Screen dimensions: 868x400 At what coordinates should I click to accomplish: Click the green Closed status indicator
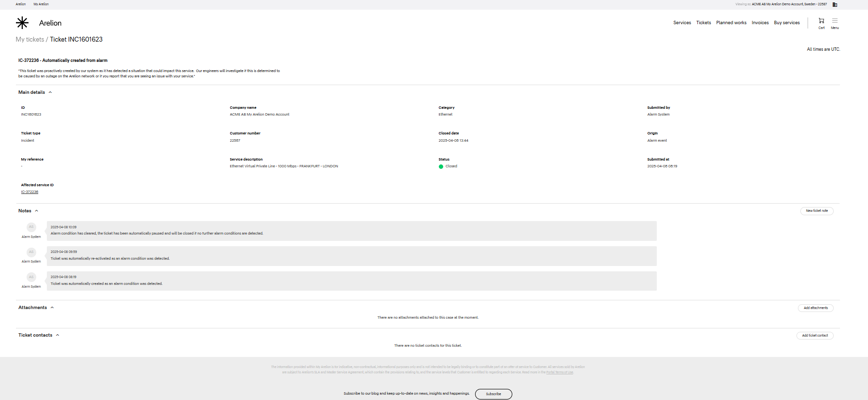tap(441, 166)
